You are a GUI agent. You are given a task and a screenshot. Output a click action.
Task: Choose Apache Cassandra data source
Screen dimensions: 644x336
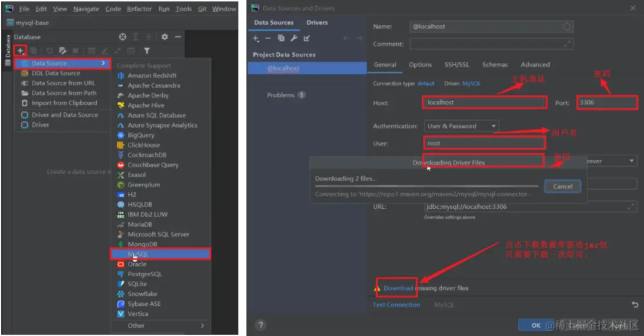pos(161,85)
